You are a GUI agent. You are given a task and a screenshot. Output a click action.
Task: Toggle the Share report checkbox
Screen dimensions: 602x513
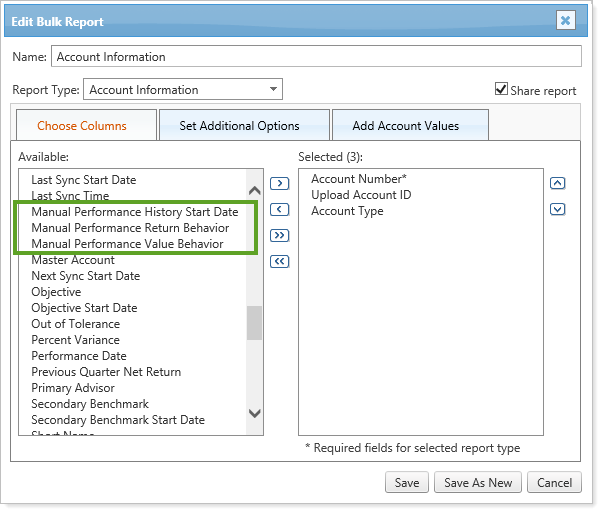tap(502, 89)
